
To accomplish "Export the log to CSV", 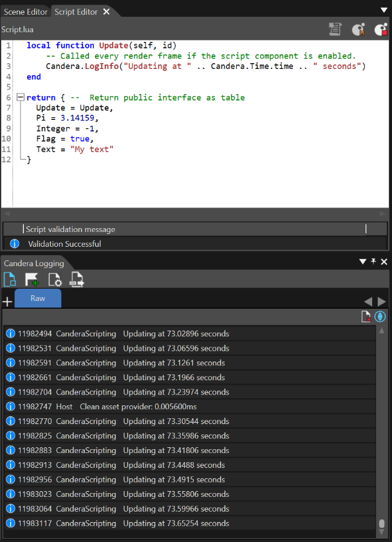I will (x=77, y=279).
